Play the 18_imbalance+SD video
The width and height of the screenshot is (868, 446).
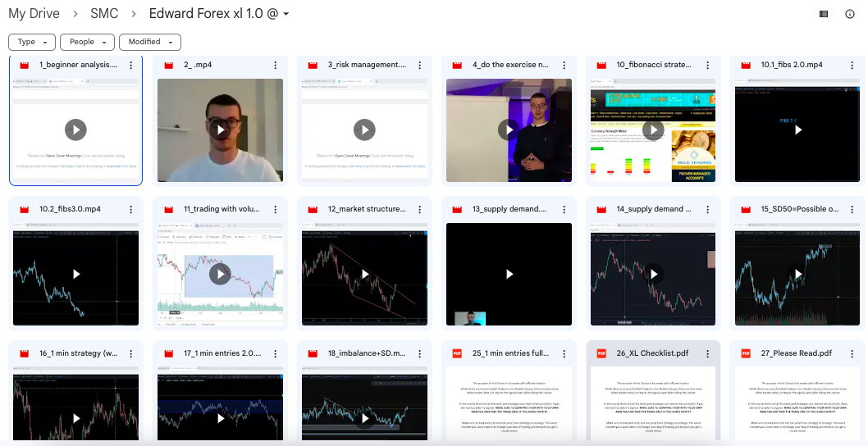(x=364, y=416)
